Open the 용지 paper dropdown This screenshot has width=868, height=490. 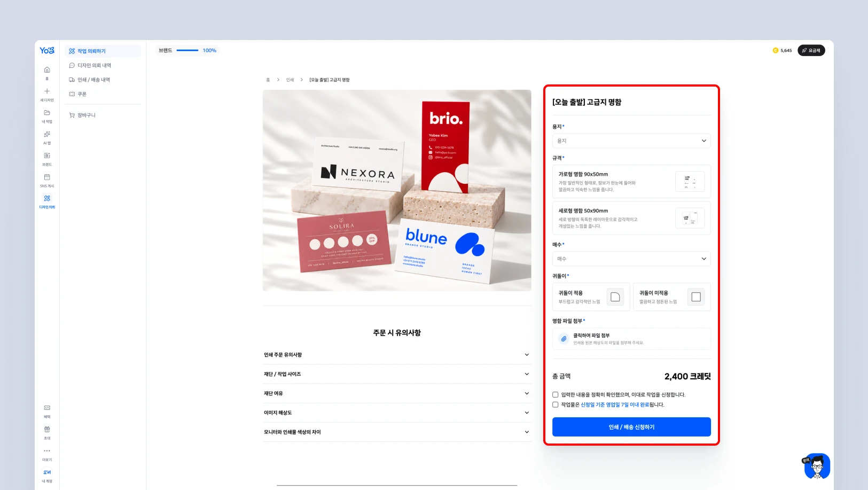point(631,141)
